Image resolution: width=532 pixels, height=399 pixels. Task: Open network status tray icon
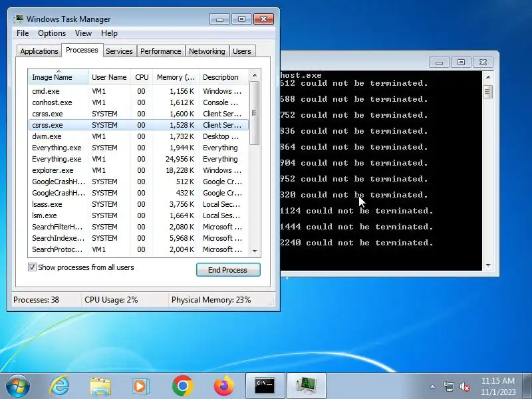[x=448, y=386]
